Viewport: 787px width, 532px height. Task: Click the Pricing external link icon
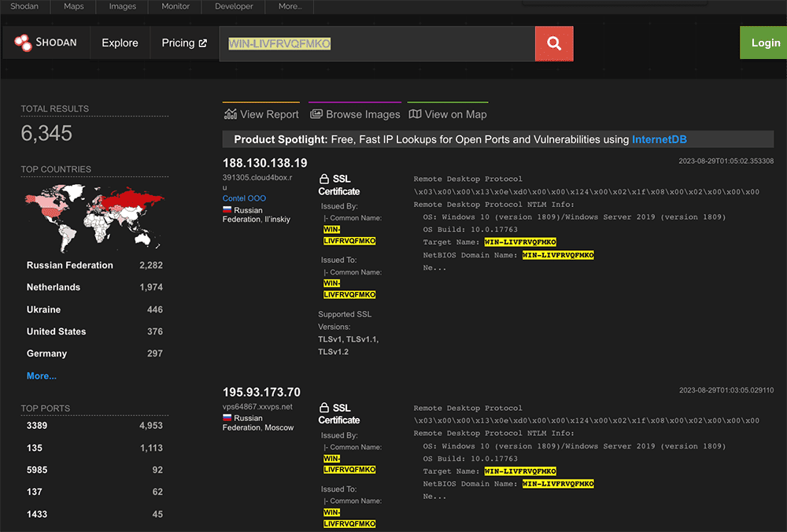(x=203, y=43)
